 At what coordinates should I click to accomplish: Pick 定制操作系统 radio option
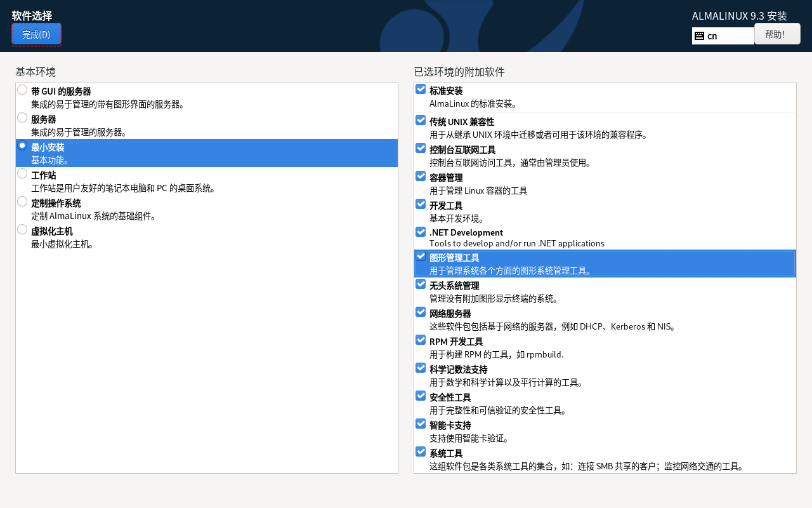tap(22, 201)
